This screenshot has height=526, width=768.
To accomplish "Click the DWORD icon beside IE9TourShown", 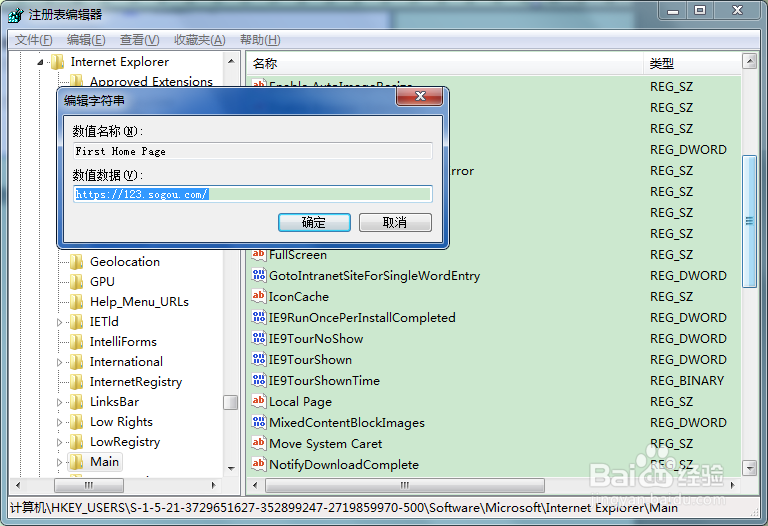I will coord(259,359).
